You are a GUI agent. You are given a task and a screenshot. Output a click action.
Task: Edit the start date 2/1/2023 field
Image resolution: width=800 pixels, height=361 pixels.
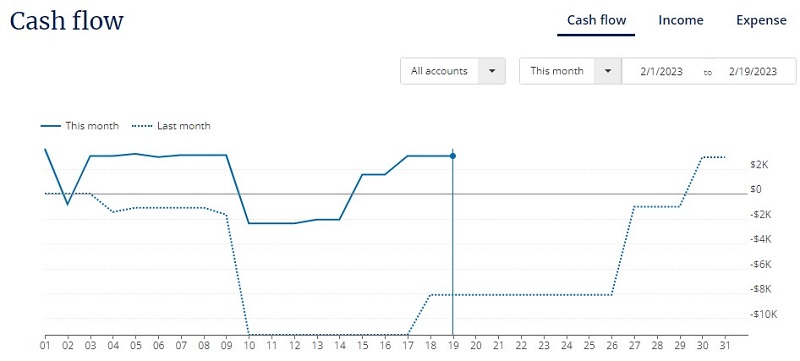pos(661,71)
